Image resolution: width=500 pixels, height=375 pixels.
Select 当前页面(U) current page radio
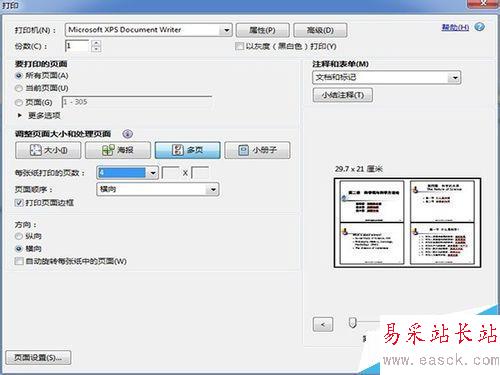pyautogui.click(x=19, y=88)
